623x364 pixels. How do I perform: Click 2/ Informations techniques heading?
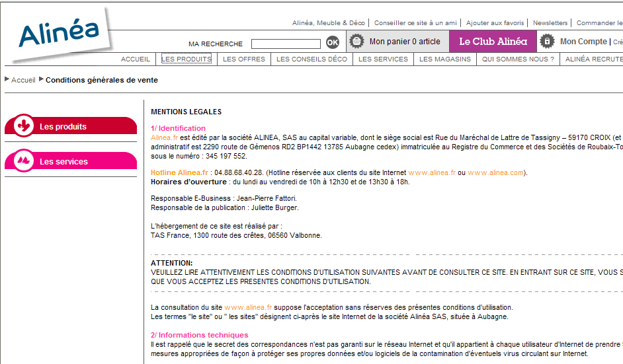[x=200, y=335]
